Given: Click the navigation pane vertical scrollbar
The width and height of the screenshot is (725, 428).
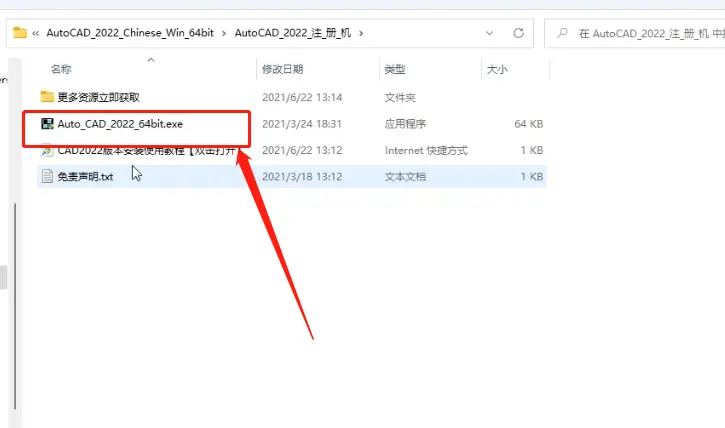Looking at the screenshot, I should (15, 305).
